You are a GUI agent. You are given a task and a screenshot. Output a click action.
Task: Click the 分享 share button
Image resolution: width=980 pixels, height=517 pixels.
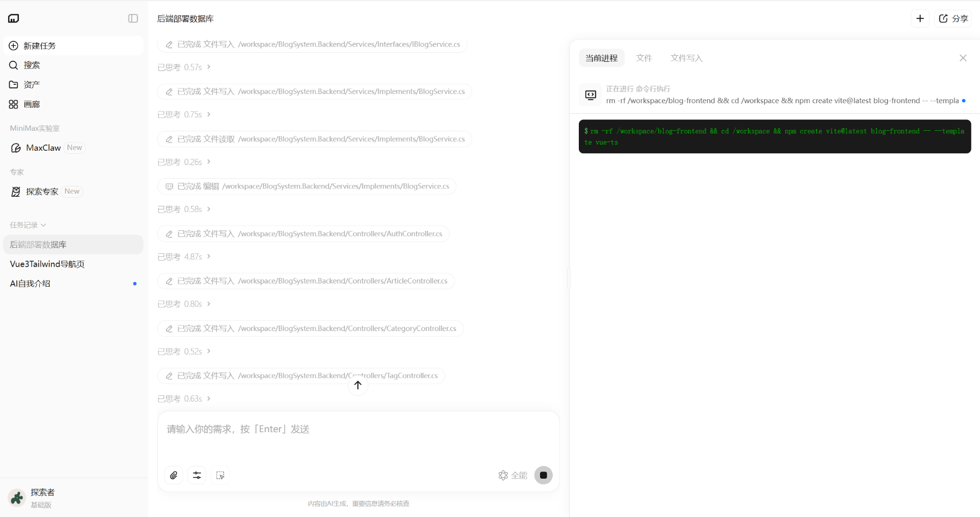pos(953,18)
